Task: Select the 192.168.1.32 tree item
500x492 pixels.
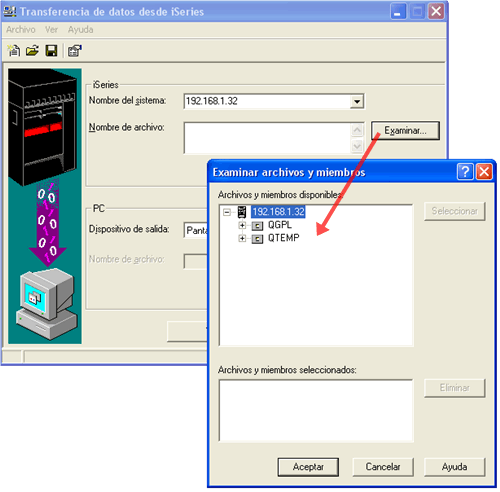Action: (278, 212)
